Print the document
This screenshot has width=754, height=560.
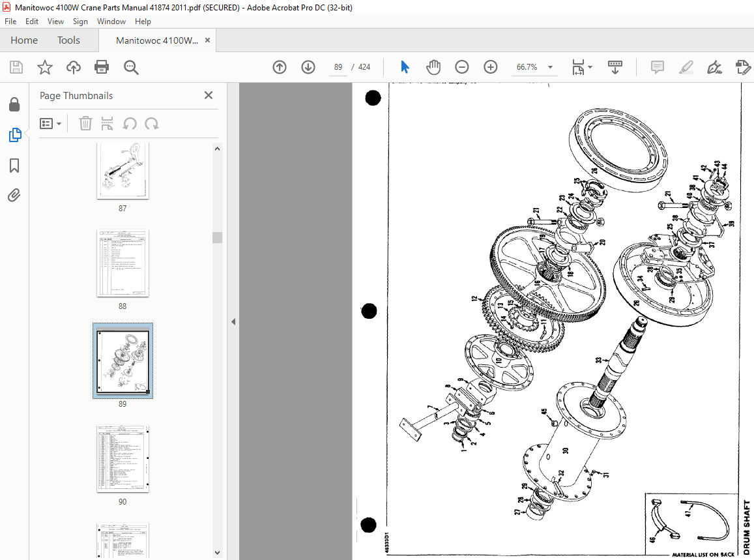click(x=102, y=67)
